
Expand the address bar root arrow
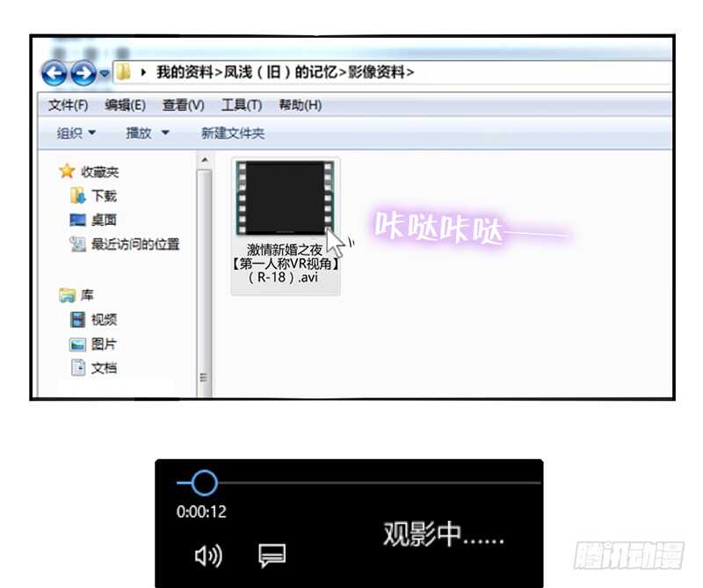click(x=143, y=72)
